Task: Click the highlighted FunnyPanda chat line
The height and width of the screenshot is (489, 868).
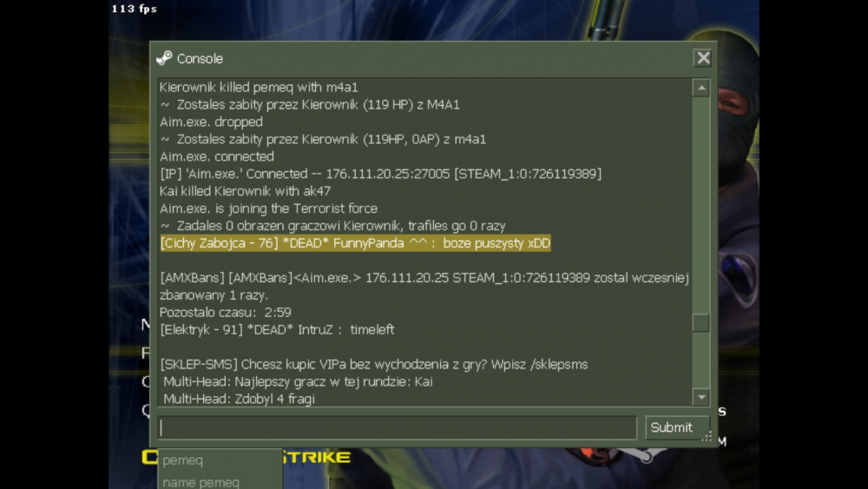Action: coord(355,243)
